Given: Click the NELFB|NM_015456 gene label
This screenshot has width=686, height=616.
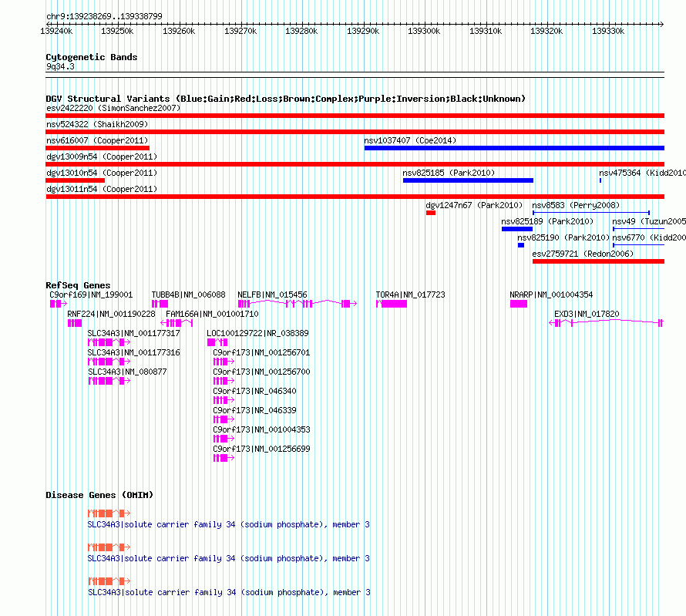Looking at the screenshot, I should 272,295.
